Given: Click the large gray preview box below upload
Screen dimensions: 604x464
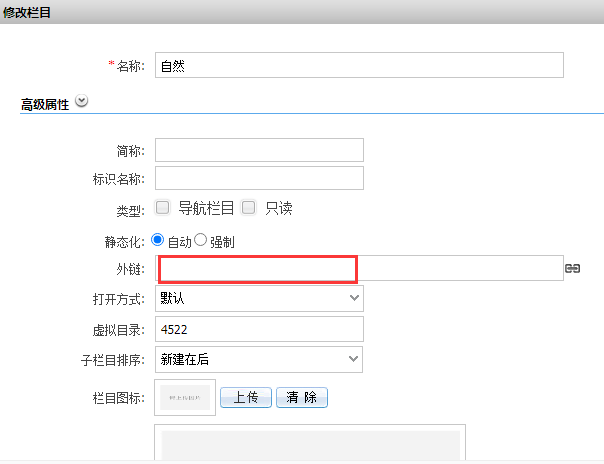Looking at the screenshot, I should [x=310, y=445].
